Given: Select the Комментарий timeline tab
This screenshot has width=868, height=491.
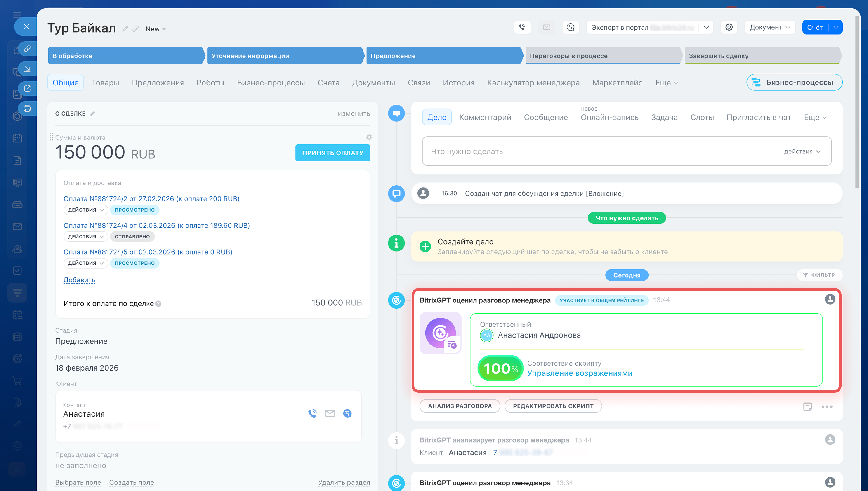Looking at the screenshot, I should [485, 117].
